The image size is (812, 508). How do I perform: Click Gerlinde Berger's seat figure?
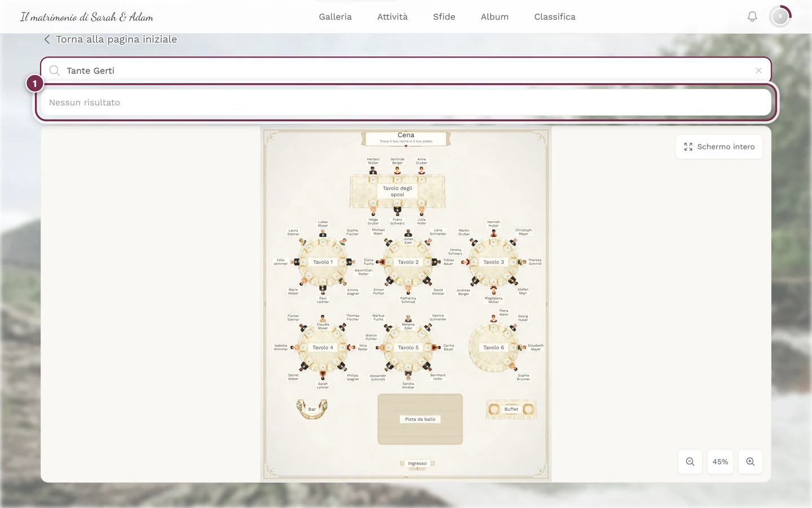coord(398,170)
